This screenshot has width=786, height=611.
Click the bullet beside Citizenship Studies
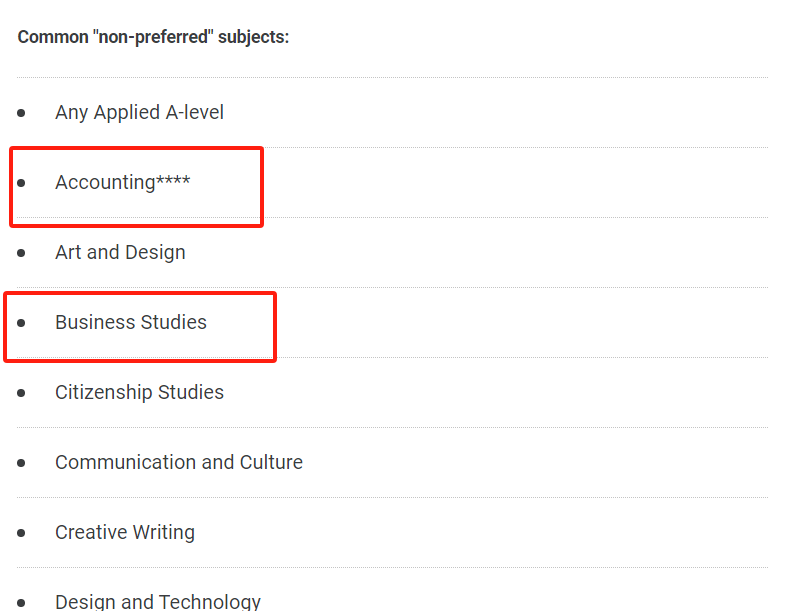21,392
